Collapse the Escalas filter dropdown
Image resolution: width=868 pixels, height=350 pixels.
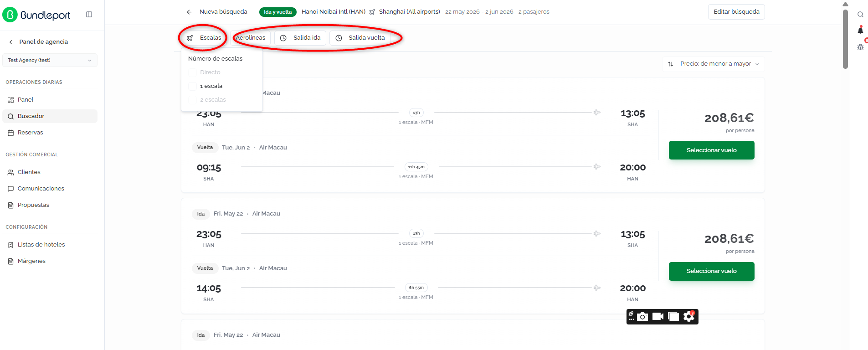pos(204,38)
